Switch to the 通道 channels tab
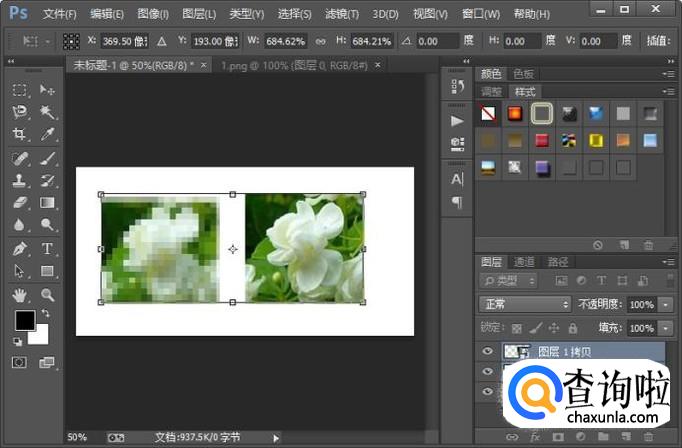682x448 pixels. click(x=527, y=260)
